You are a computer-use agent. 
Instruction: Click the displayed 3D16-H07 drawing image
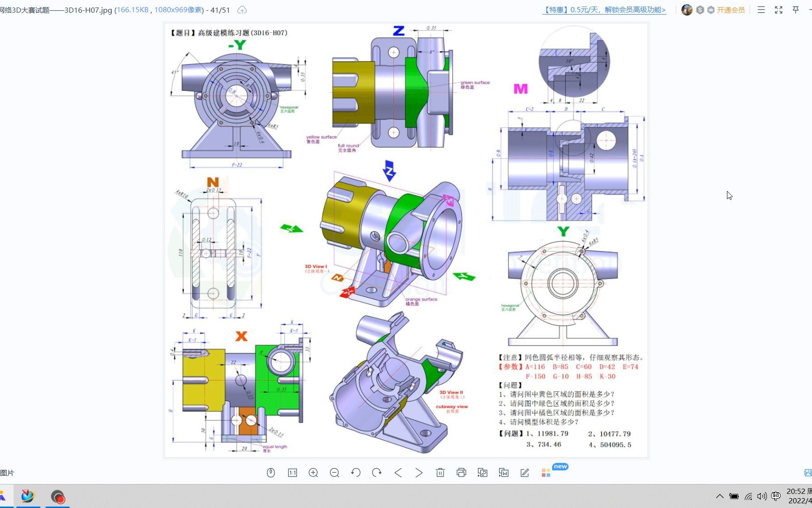click(406, 240)
